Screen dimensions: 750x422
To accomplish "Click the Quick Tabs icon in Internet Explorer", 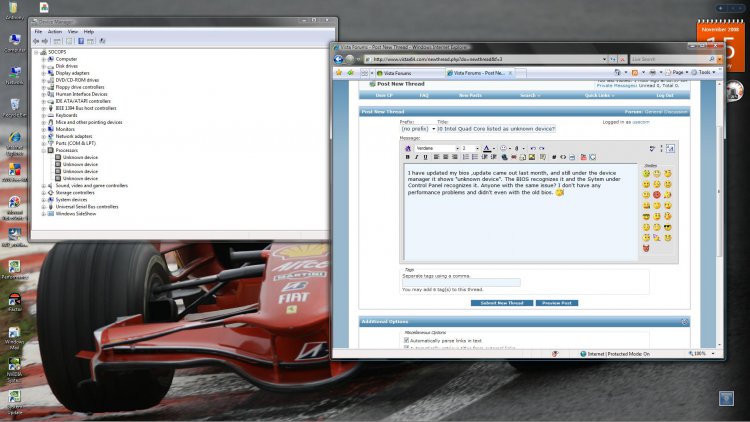I will (364, 73).
